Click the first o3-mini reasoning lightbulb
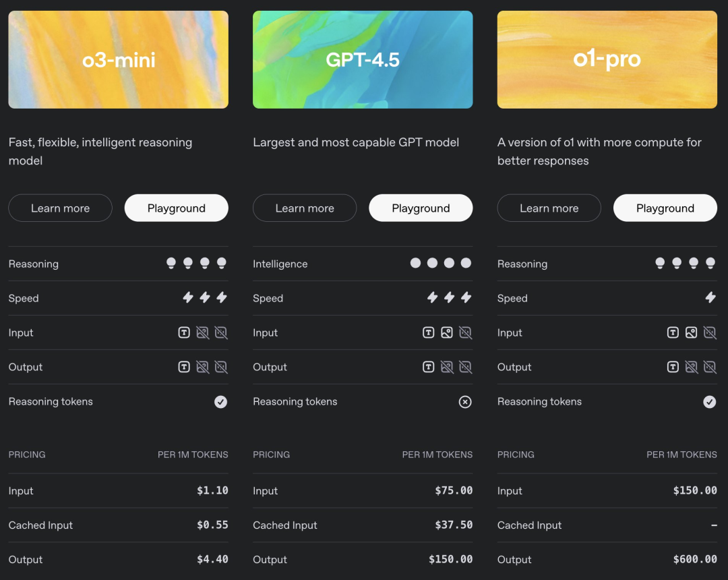The image size is (728, 580). point(171,263)
